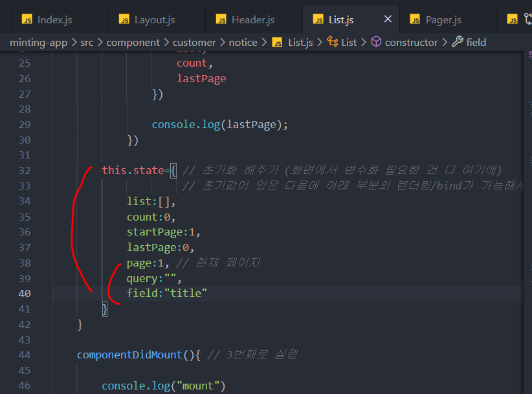Screen dimensions: 532x394
Task: Click the componentDidMount method name
Action: click(129, 355)
